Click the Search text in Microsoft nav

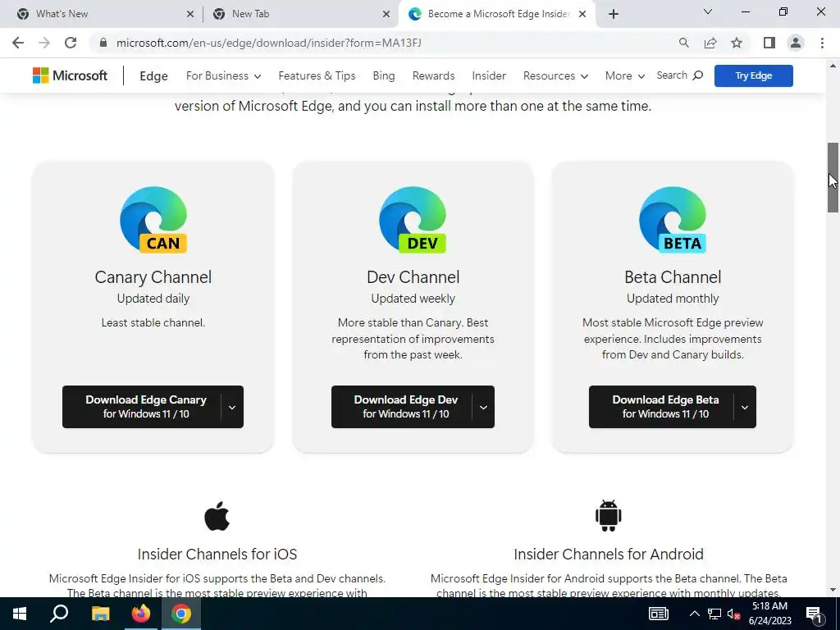(x=672, y=75)
